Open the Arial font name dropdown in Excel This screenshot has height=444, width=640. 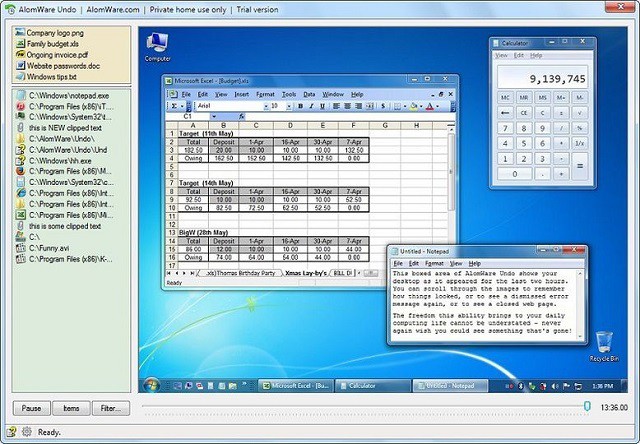[266, 106]
